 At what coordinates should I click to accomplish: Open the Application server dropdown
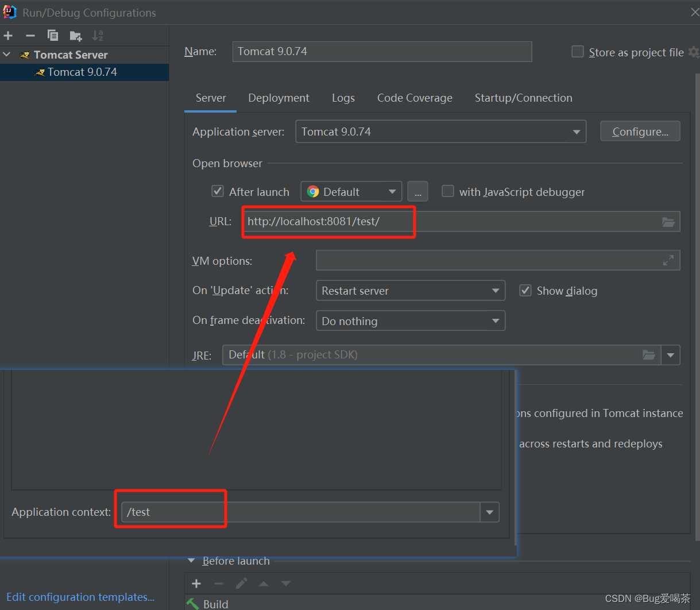coord(440,132)
